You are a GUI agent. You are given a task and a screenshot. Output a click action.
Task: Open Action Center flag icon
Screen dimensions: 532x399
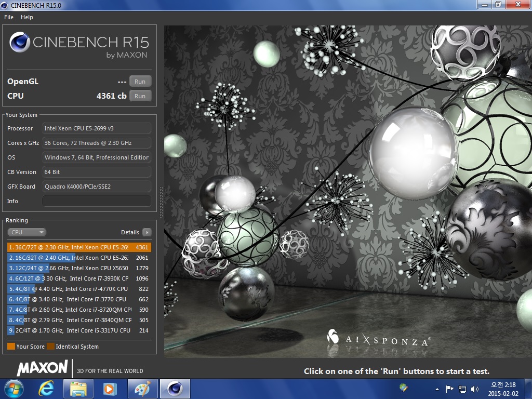point(449,389)
